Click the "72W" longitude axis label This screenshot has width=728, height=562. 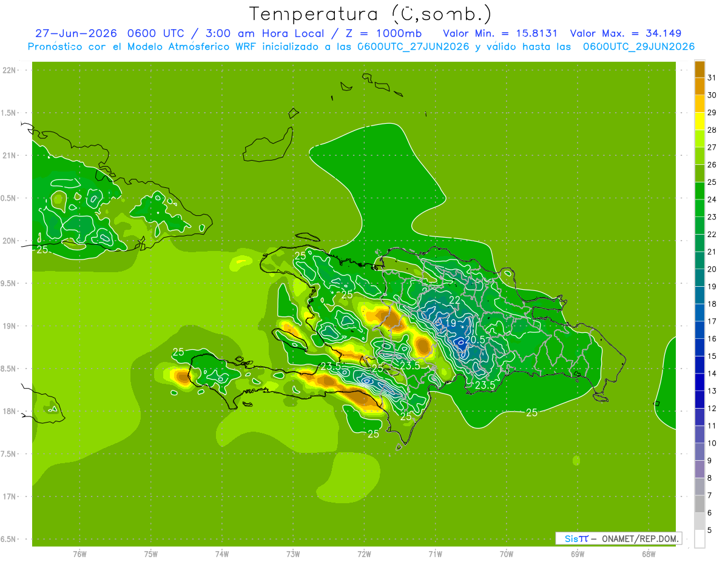364,554
